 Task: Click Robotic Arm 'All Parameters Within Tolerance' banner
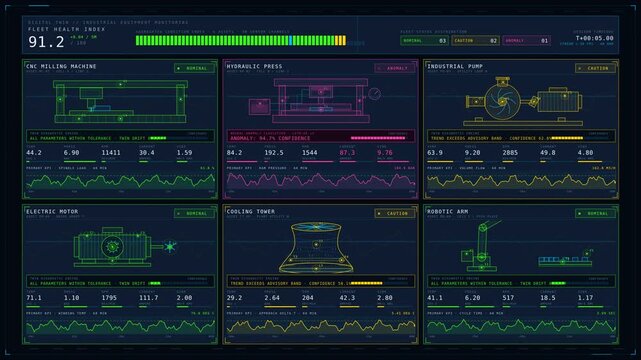[521, 281]
